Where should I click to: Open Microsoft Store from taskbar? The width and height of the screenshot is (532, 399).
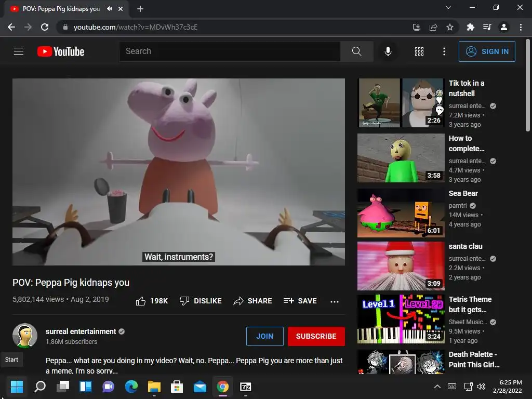pyautogui.click(x=177, y=387)
